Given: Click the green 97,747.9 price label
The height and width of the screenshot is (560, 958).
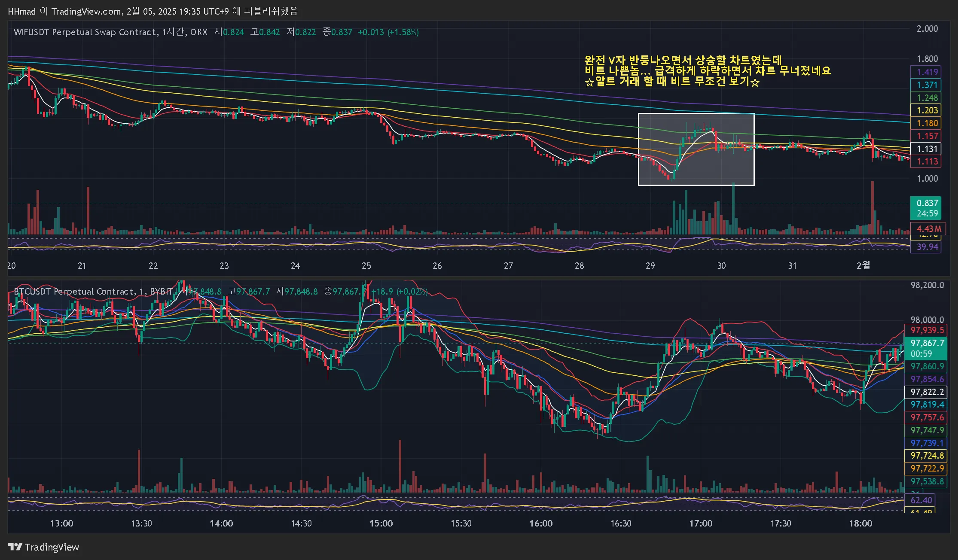Looking at the screenshot, I should tap(927, 430).
